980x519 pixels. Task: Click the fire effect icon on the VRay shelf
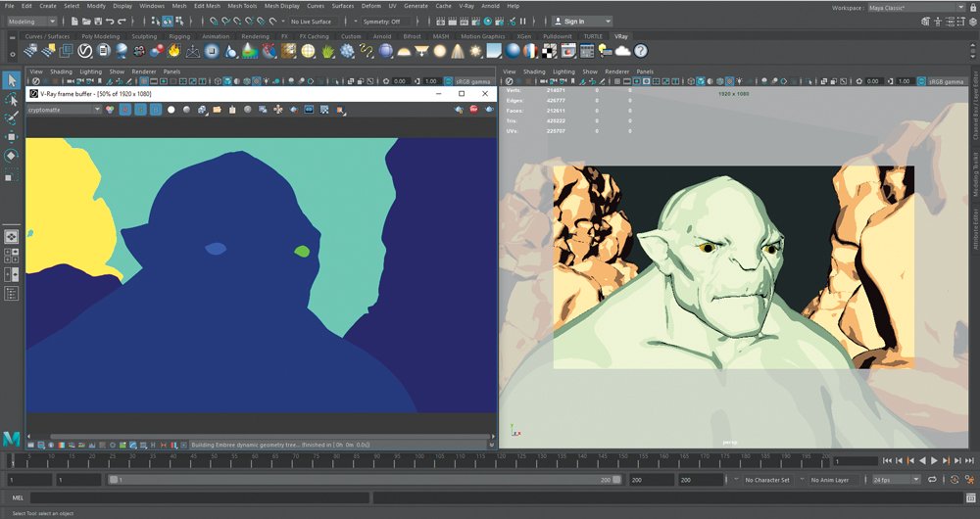click(174, 51)
